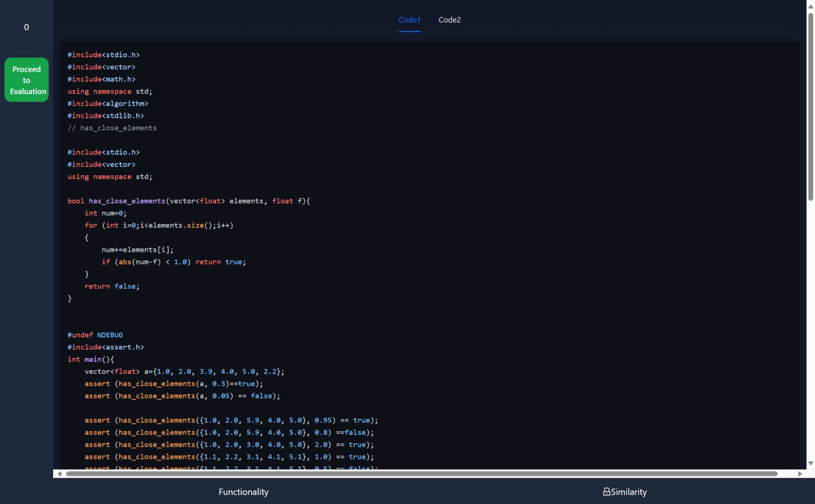Viewport: 815px width, 504px height.
Task: Switch to the Code2 tab
Action: [x=450, y=20]
